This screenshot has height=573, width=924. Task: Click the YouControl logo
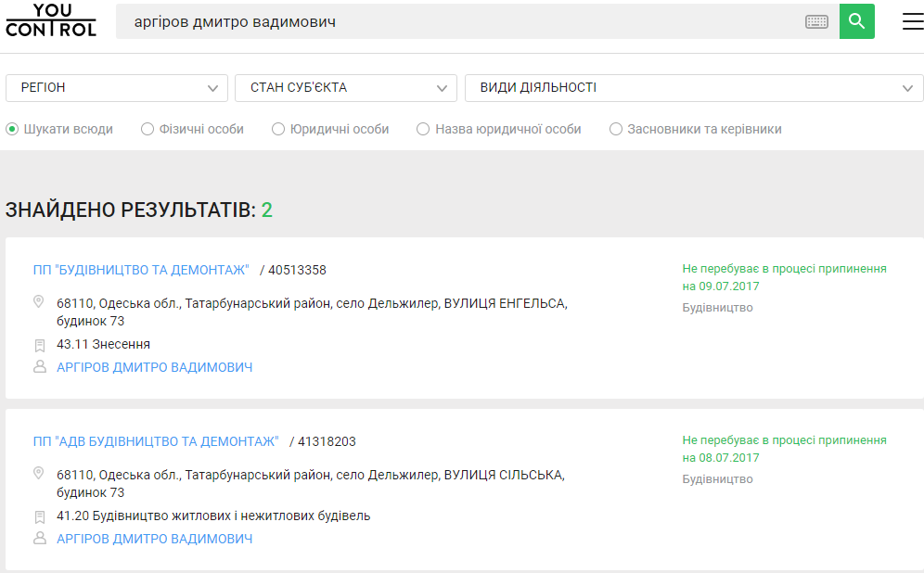click(50, 20)
